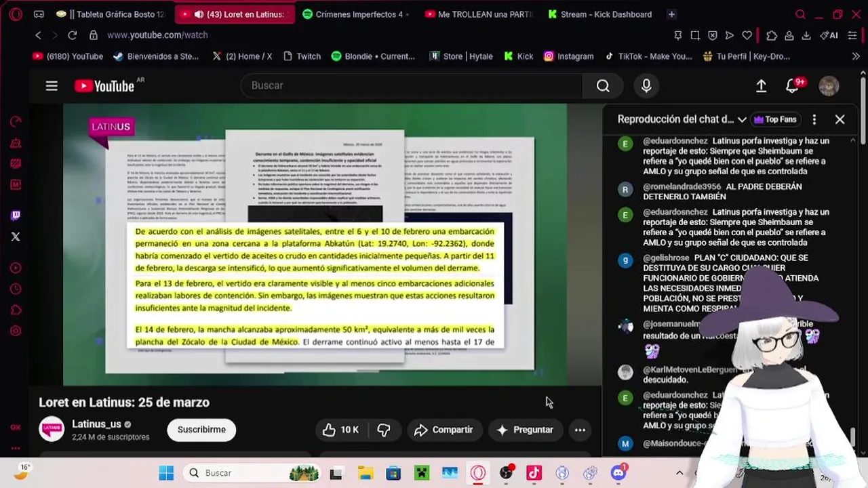
Task: Like the video with thumbs up
Action: coord(340,430)
